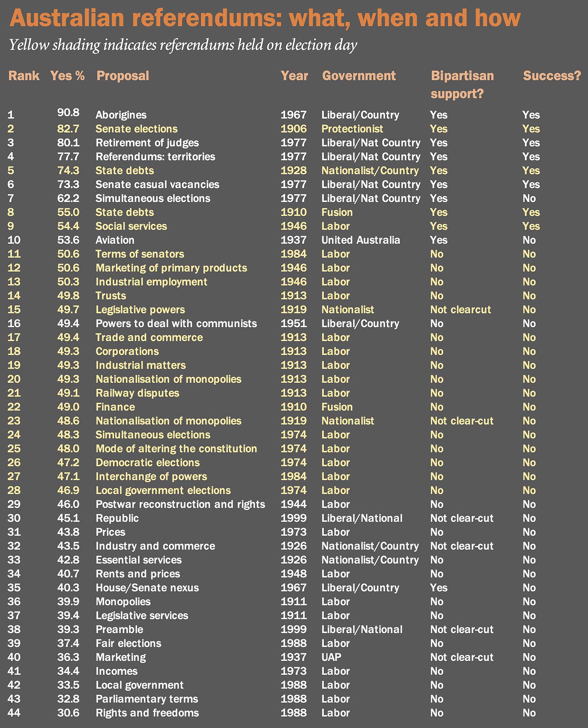Select the 'Social services' proposal
This screenshot has height=728, width=588.
point(131,226)
